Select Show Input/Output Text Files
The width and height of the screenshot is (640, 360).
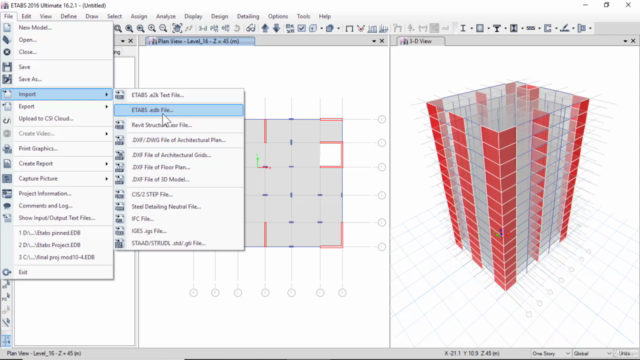click(x=57, y=218)
